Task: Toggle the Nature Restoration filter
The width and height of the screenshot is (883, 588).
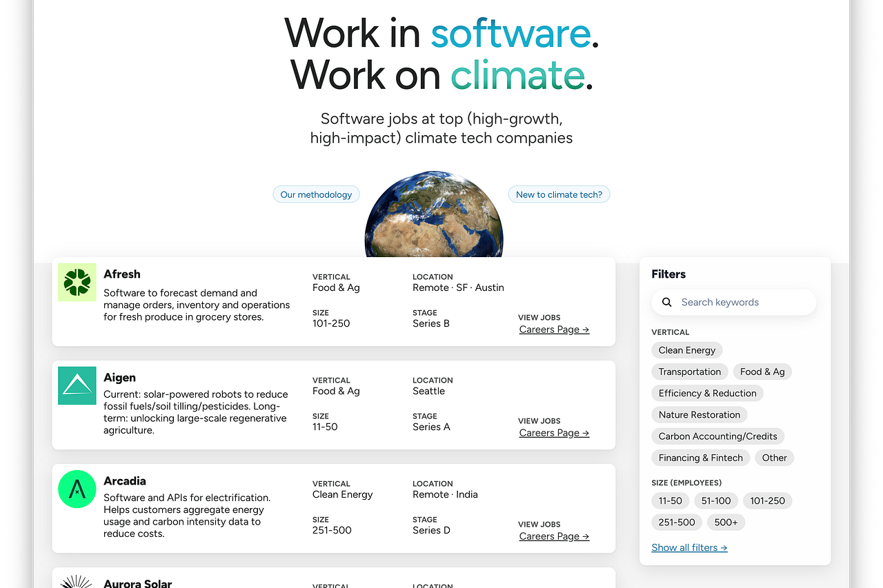Action: pos(700,414)
